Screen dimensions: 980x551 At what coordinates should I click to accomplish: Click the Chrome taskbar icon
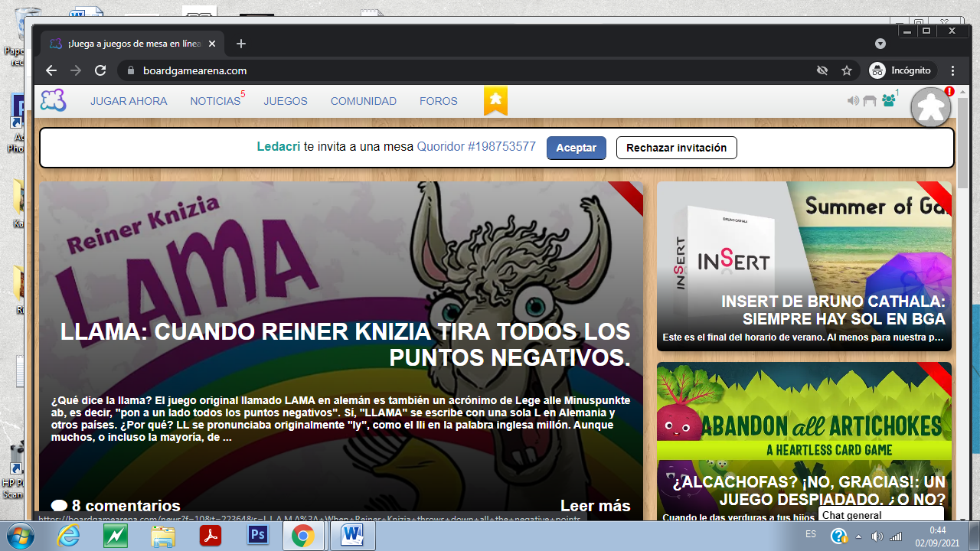pyautogui.click(x=303, y=536)
